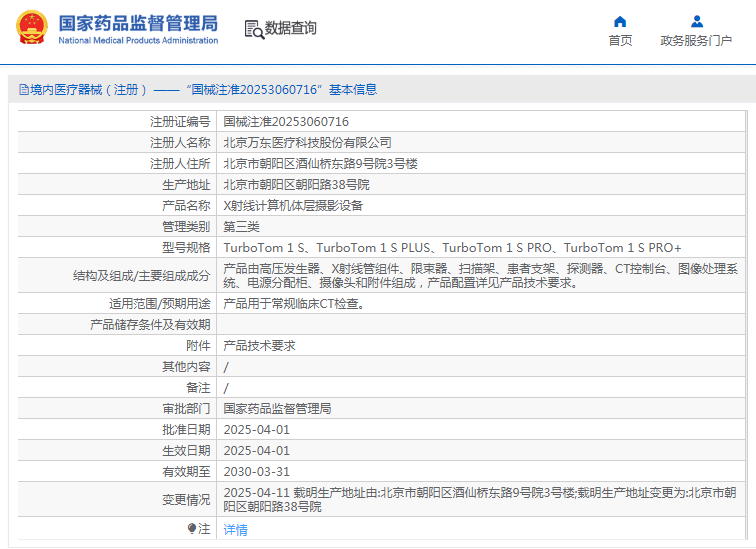The height and width of the screenshot is (549, 756).
Task: Click the 政务服务门户 text link
Action: coord(696,40)
